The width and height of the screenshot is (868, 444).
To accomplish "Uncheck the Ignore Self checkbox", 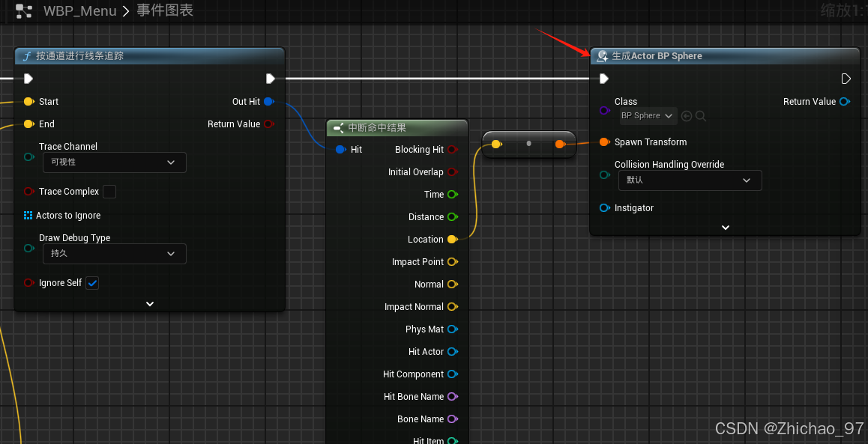I will pyautogui.click(x=92, y=283).
